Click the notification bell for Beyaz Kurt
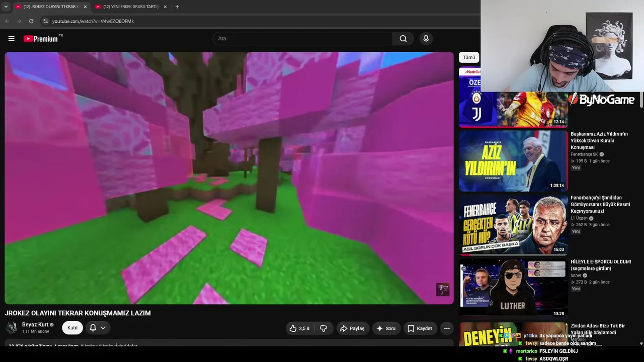Image resolution: width=644 pixels, height=362 pixels. (93, 328)
